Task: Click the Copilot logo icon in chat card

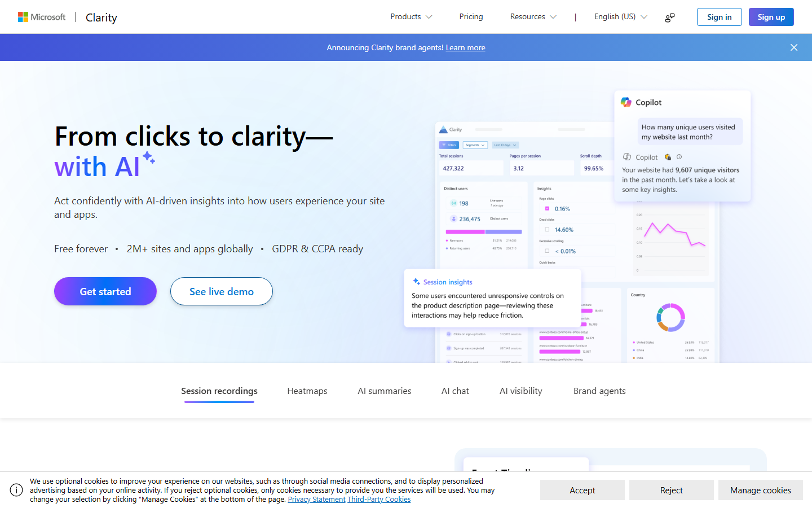Action: pos(626,102)
